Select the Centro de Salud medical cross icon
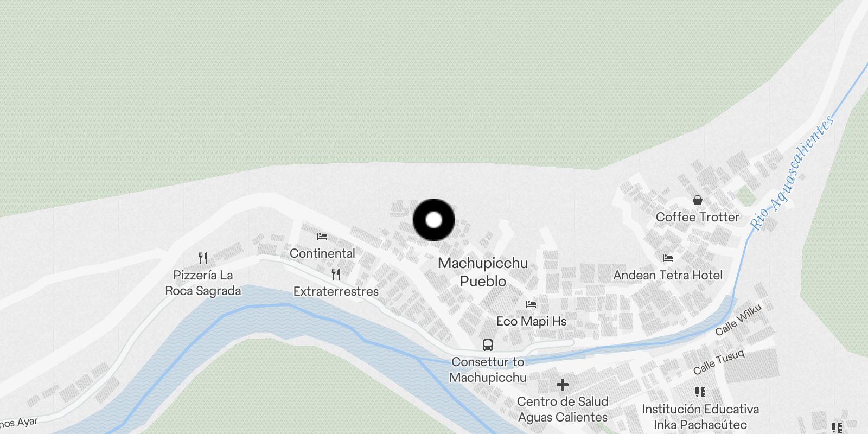 point(563,385)
